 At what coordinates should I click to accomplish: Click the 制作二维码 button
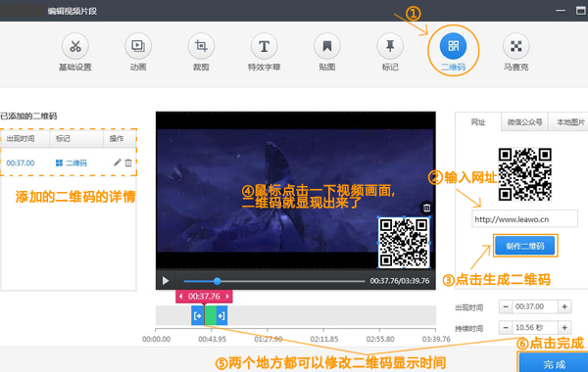pos(525,246)
